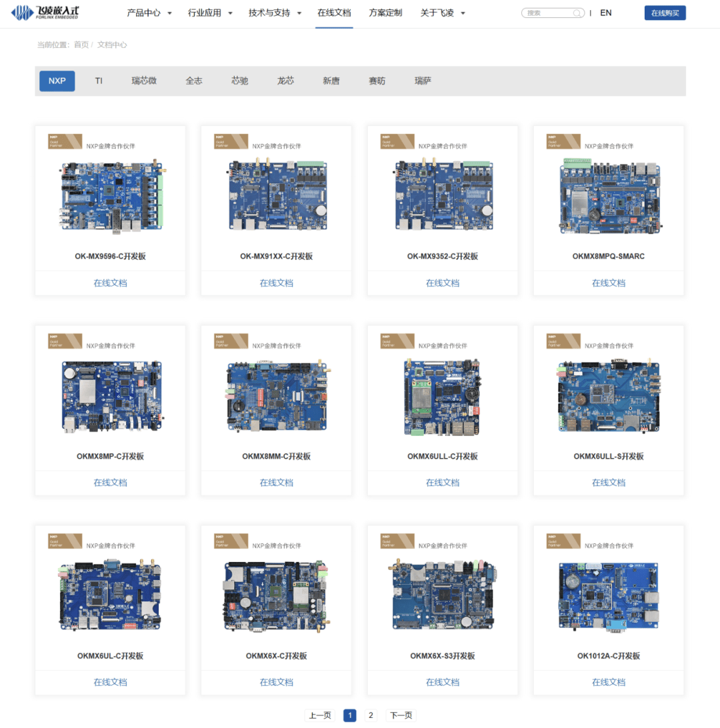Switch to the 全志 vendor tab
The width and height of the screenshot is (720, 728).
click(x=193, y=81)
